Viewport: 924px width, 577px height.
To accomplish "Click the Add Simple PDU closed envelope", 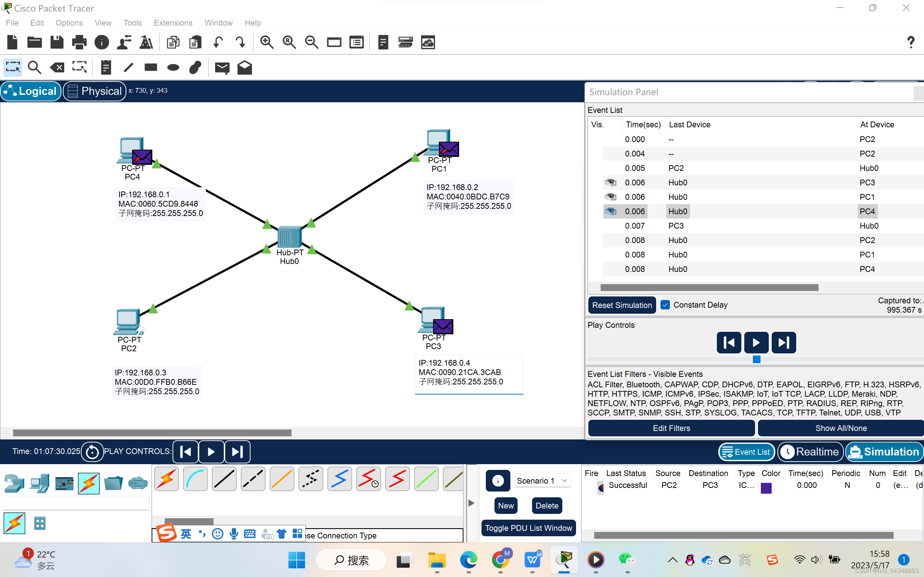I will (222, 67).
